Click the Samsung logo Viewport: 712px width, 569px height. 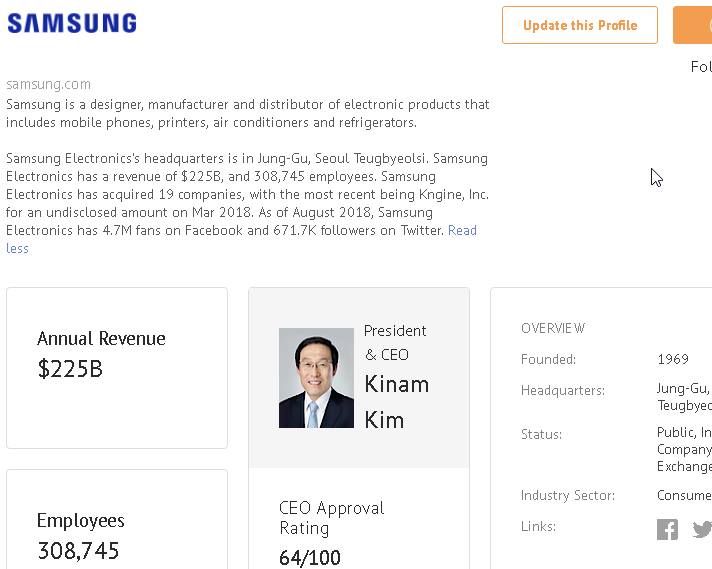tap(72, 24)
